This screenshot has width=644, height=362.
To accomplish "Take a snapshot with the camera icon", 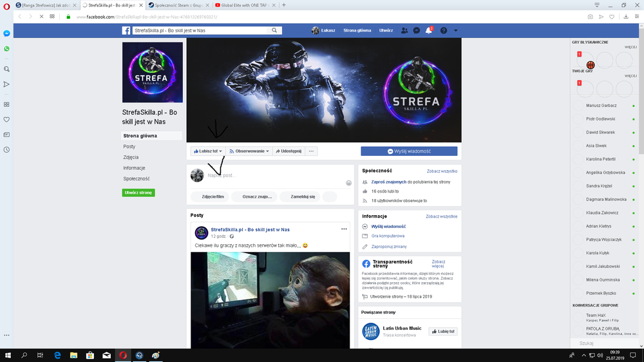I will click(590, 17).
